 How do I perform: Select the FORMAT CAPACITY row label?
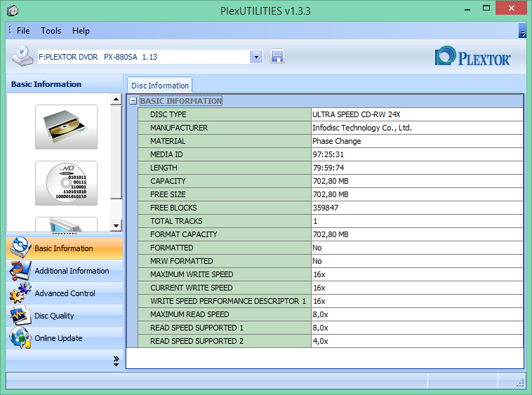[184, 234]
